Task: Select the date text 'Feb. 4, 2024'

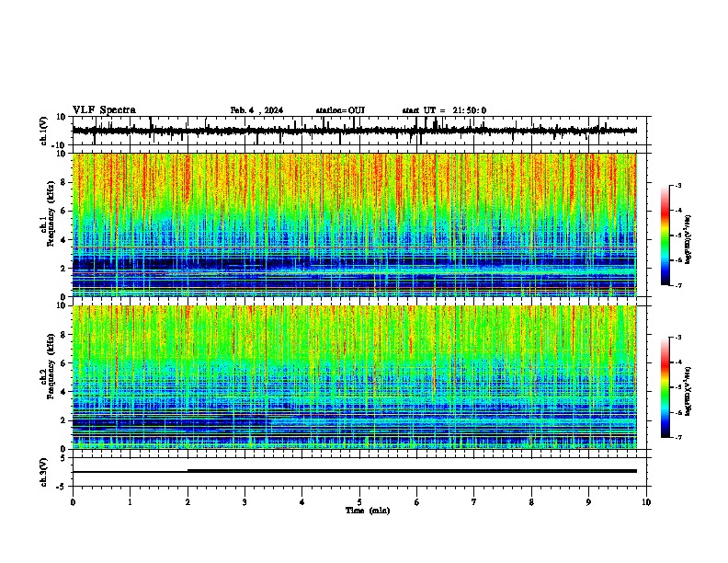Action: pos(256,110)
